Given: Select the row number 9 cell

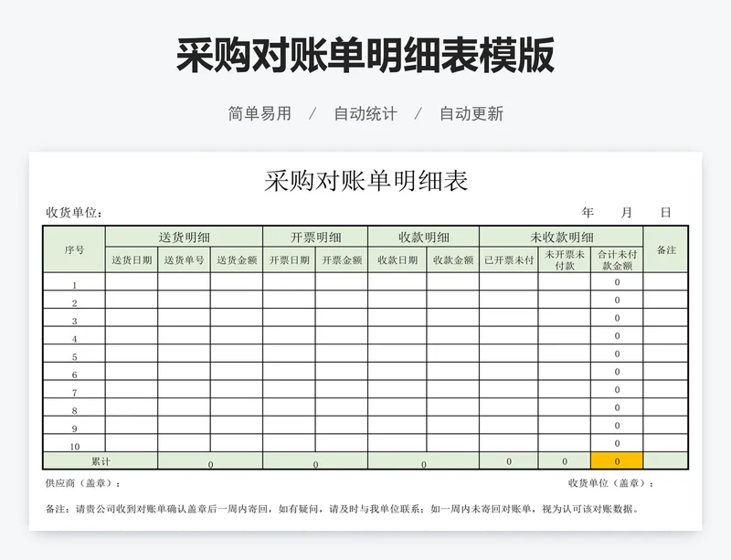Looking at the screenshot, I should [x=74, y=425].
